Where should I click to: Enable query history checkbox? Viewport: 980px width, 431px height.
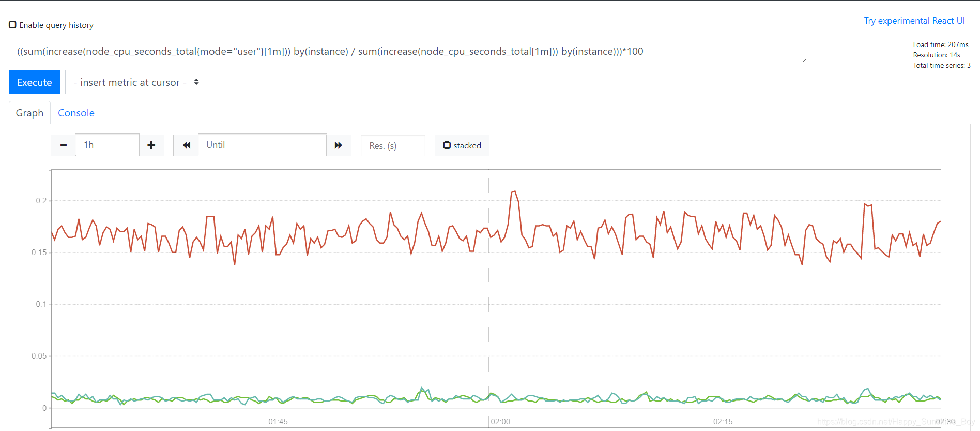(x=13, y=25)
